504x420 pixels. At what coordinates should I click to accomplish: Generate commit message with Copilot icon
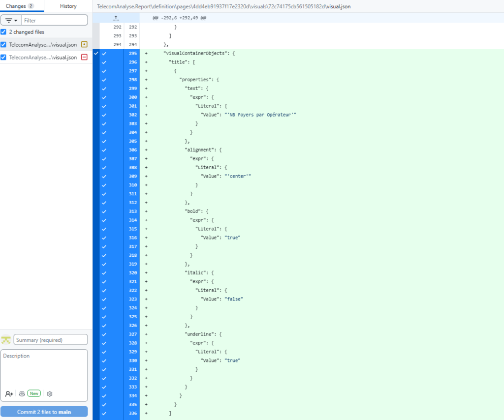click(22, 393)
